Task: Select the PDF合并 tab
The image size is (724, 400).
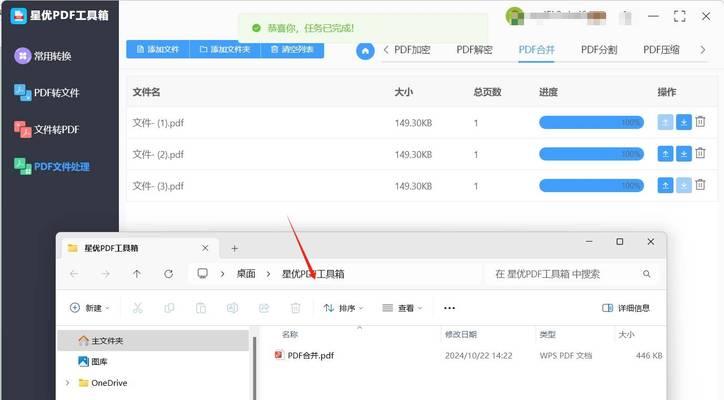Action: tap(537, 50)
